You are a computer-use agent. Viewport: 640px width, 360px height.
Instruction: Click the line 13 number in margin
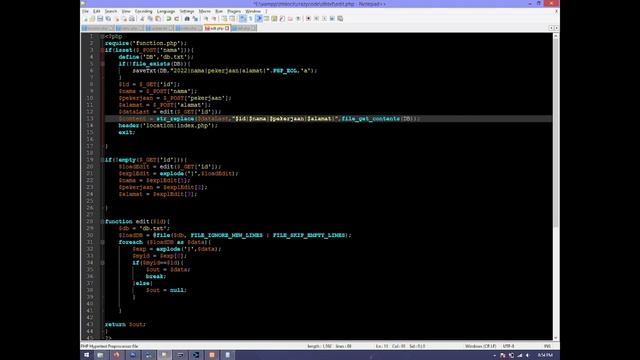click(x=90, y=119)
